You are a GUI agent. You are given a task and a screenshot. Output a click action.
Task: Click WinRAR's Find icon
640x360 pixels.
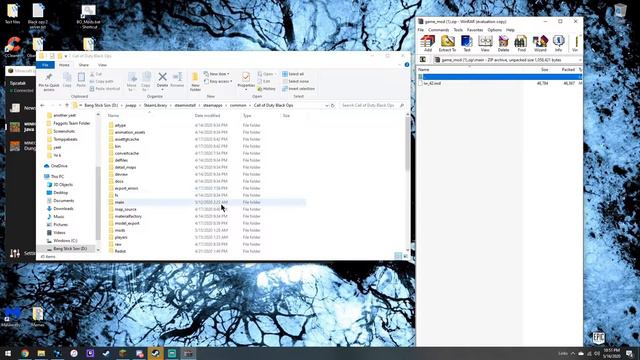click(521, 44)
